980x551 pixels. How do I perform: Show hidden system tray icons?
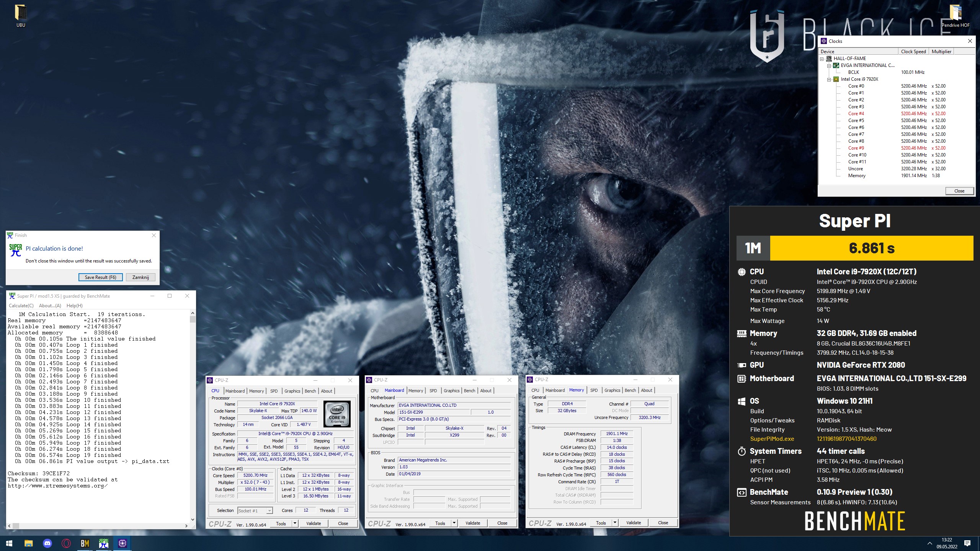click(929, 543)
